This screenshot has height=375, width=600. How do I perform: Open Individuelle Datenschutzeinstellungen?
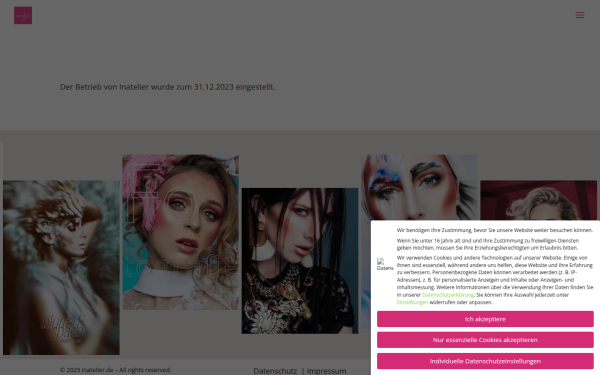(x=485, y=361)
